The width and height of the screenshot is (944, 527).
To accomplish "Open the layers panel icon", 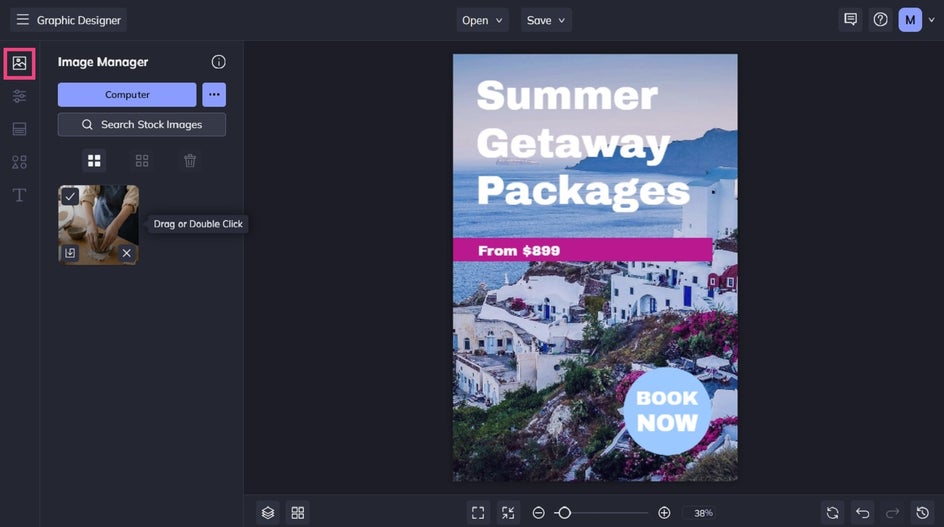I will click(x=268, y=513).
